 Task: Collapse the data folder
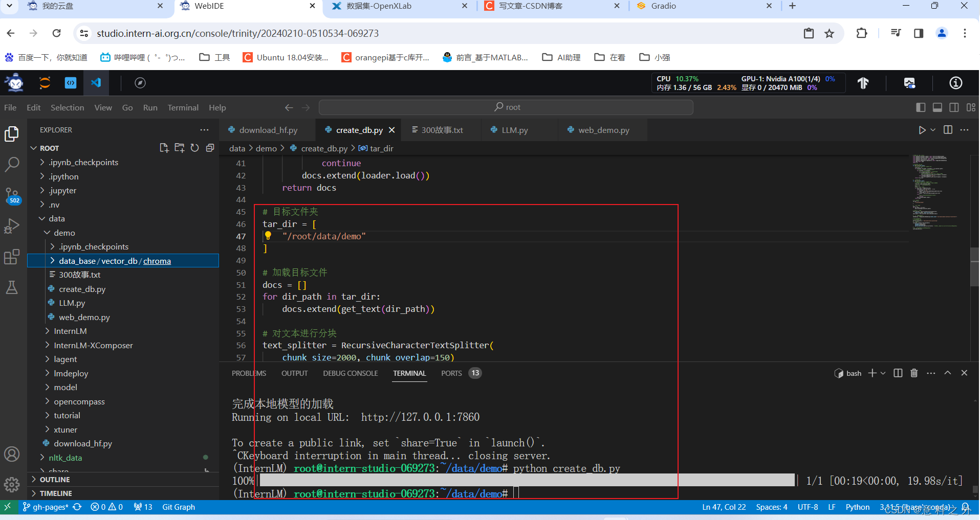point(123,218)
